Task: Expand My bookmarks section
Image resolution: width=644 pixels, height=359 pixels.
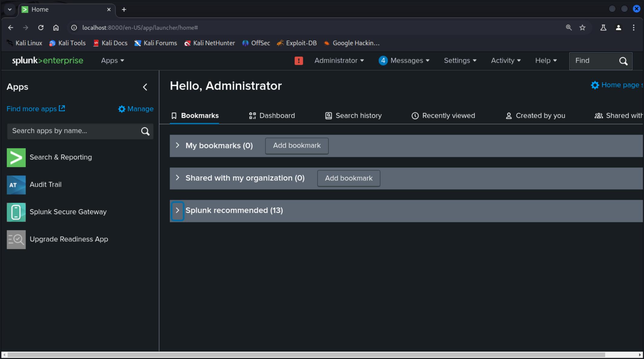Action: click(x=177, y=145)
